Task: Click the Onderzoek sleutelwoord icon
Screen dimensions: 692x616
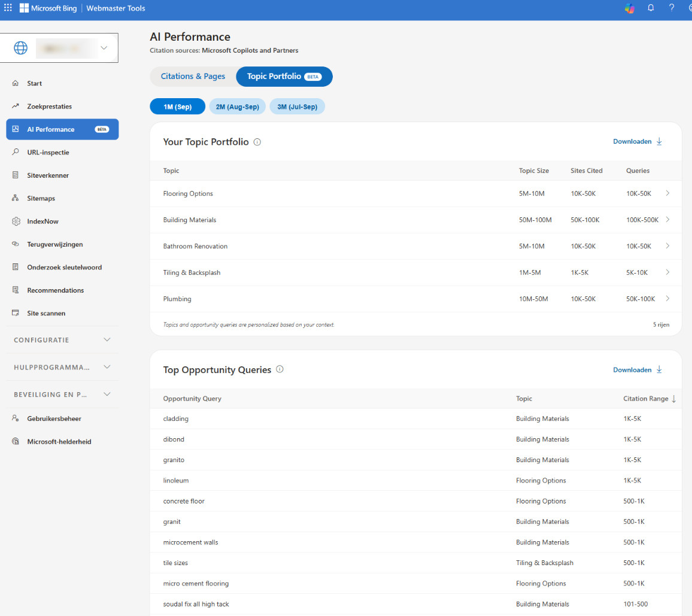Action: click(x=16, y=267)
